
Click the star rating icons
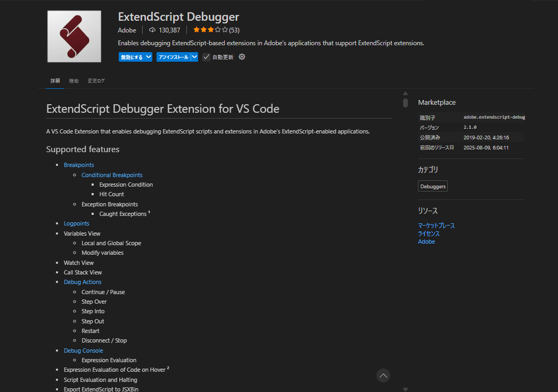[210, 30]
